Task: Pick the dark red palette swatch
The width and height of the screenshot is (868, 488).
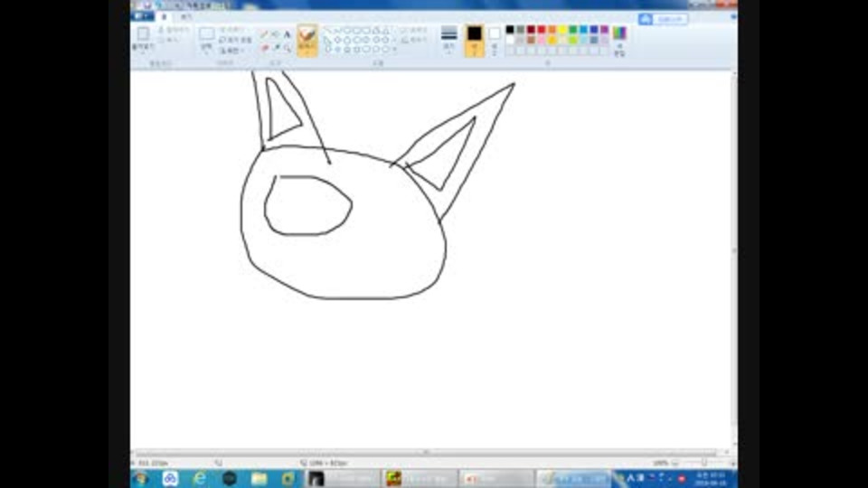Action: tap(531, 29)
